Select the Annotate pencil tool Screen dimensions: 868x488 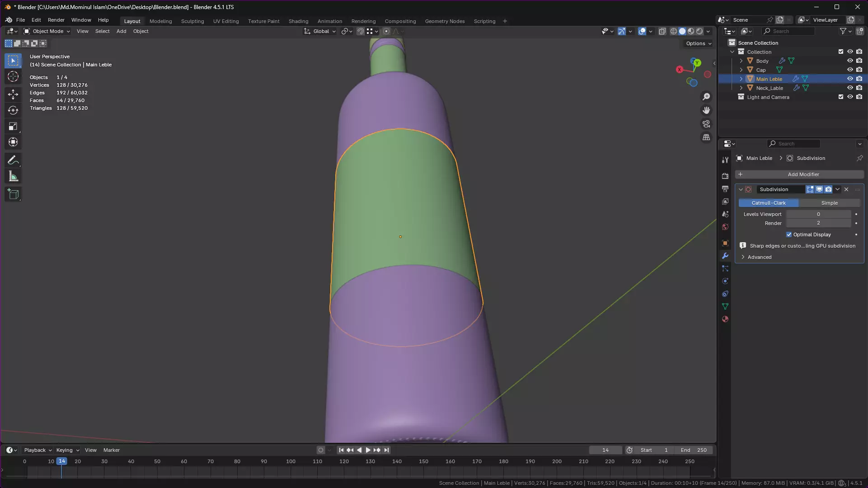coord(13,160)
